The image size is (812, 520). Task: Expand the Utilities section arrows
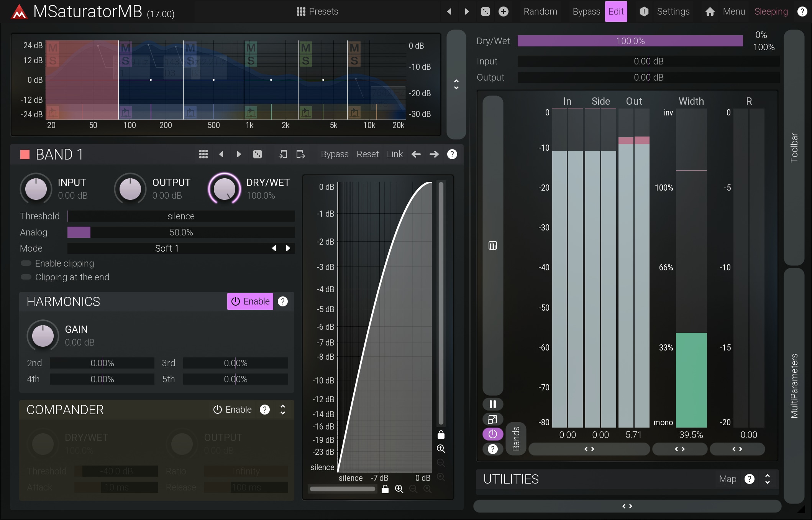coord(768,479)
